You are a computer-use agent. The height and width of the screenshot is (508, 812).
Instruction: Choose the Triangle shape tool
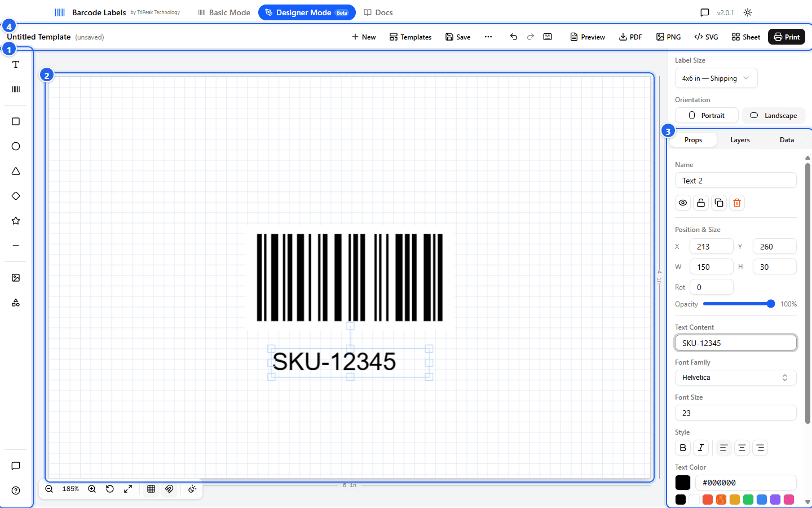pos(16,171)
